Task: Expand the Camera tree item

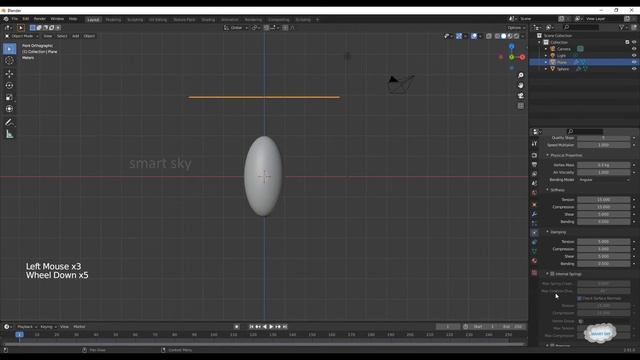Action: click(546, 49)
